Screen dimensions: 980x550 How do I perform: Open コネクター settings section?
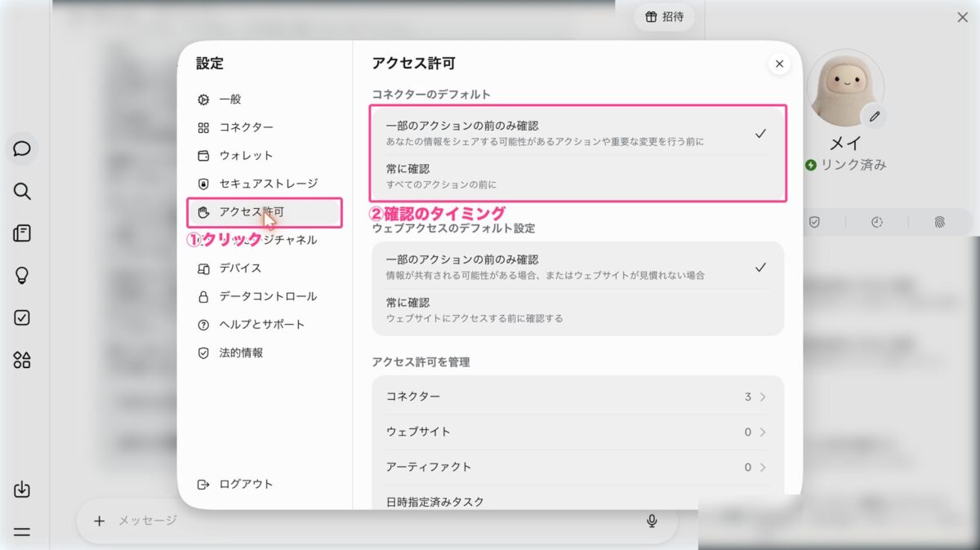[x=265, y=127]
